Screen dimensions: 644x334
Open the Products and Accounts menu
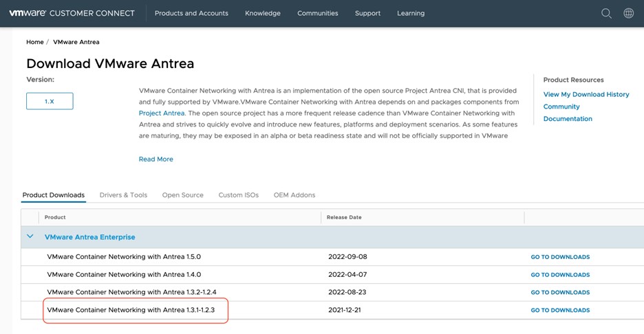[191, 13]
